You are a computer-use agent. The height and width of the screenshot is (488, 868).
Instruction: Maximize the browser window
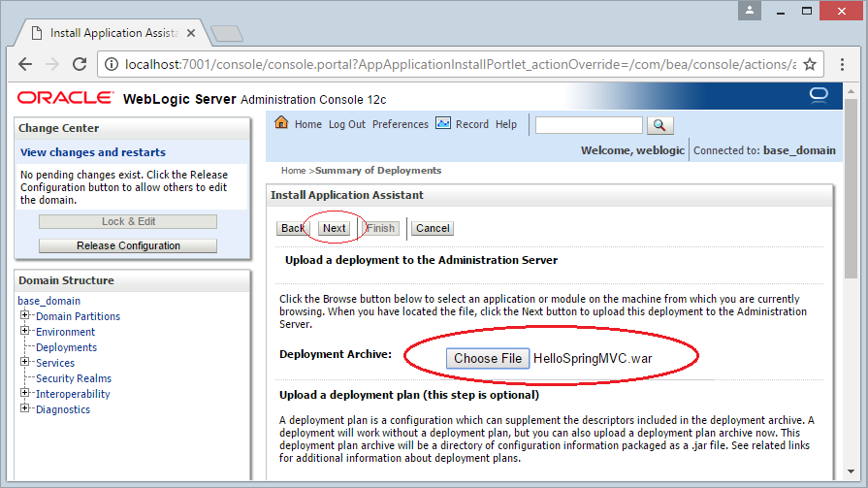click(807, 11)
